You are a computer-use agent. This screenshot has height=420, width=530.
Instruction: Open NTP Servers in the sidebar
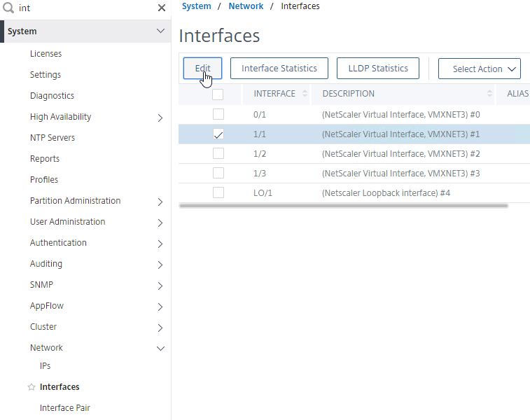click(x=53, y=137)
